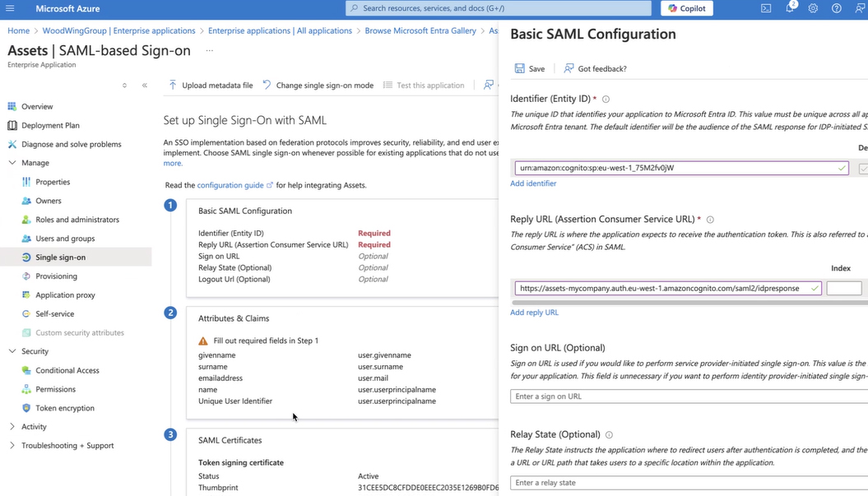Open the portal settings gear
This screenshot has height=496, width=868.
(x=813, y=8)
